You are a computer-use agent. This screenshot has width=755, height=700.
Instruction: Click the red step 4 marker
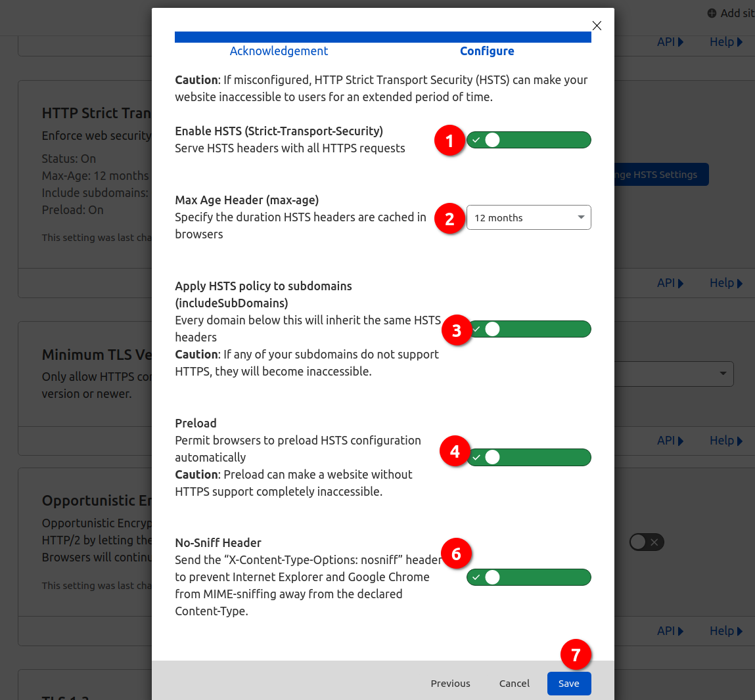[x=455, y=452]
